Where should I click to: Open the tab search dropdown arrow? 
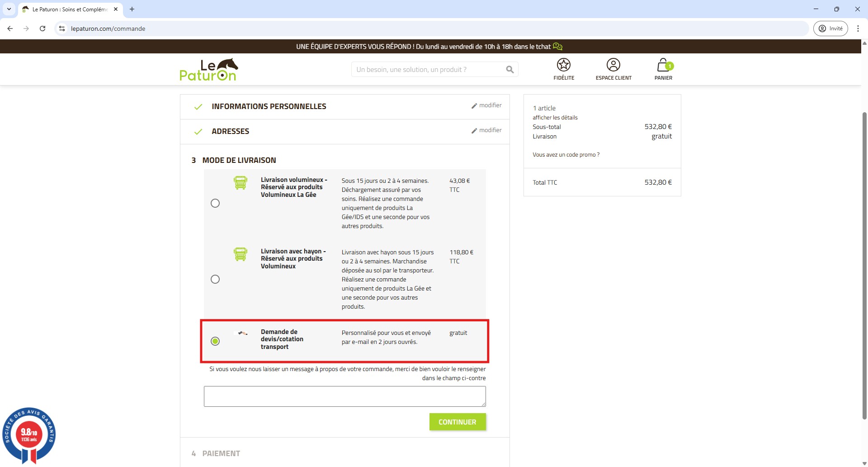pos(9,9)
